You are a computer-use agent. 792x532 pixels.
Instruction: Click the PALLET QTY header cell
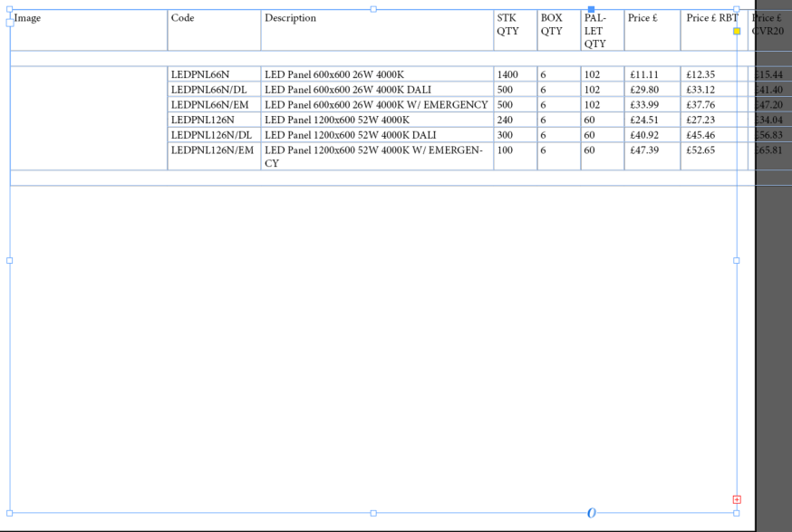click(603, 30)
